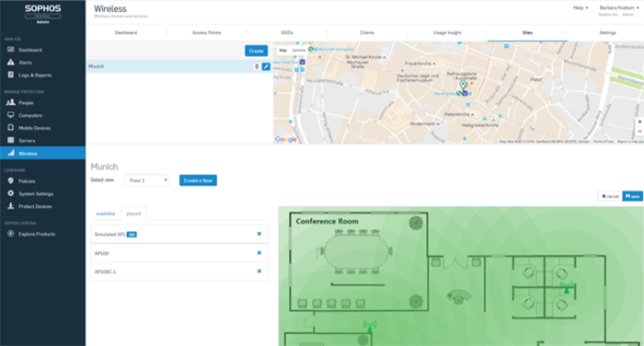Click the green site marker on map
Viewport: 644px width, 346px height.
click(463, 85)
